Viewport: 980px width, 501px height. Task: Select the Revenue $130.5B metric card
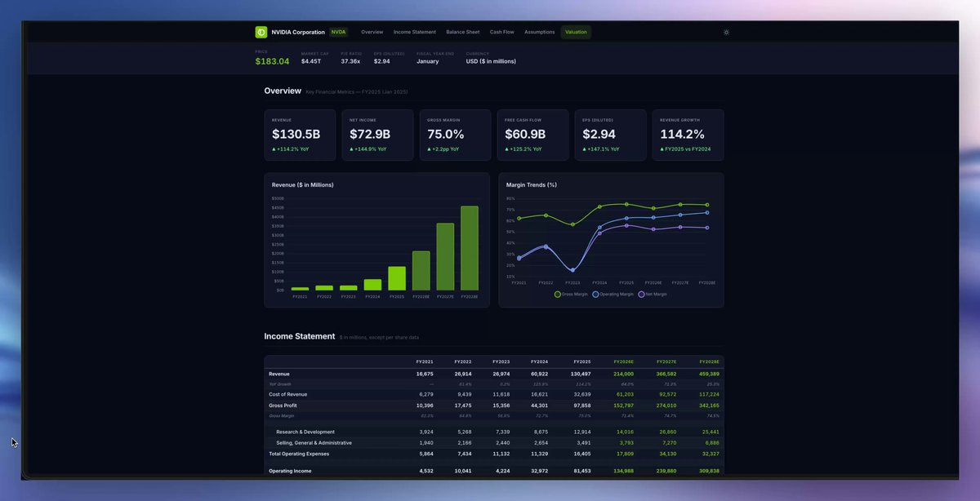(x=300, y=135)
